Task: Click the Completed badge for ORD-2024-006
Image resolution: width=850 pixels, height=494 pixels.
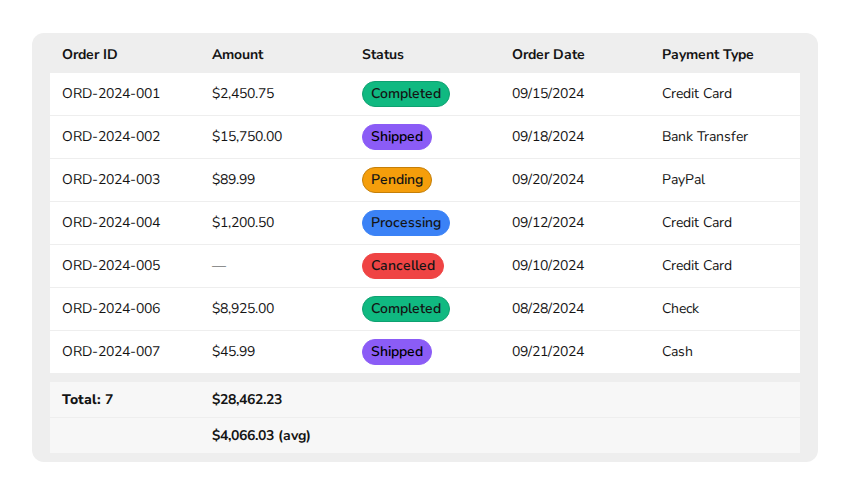Action: 405,309
